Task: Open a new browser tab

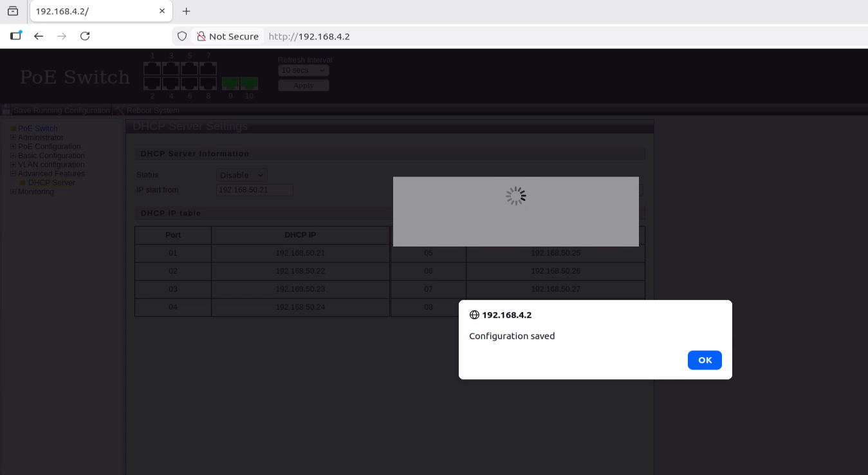Action: point(187,11)
